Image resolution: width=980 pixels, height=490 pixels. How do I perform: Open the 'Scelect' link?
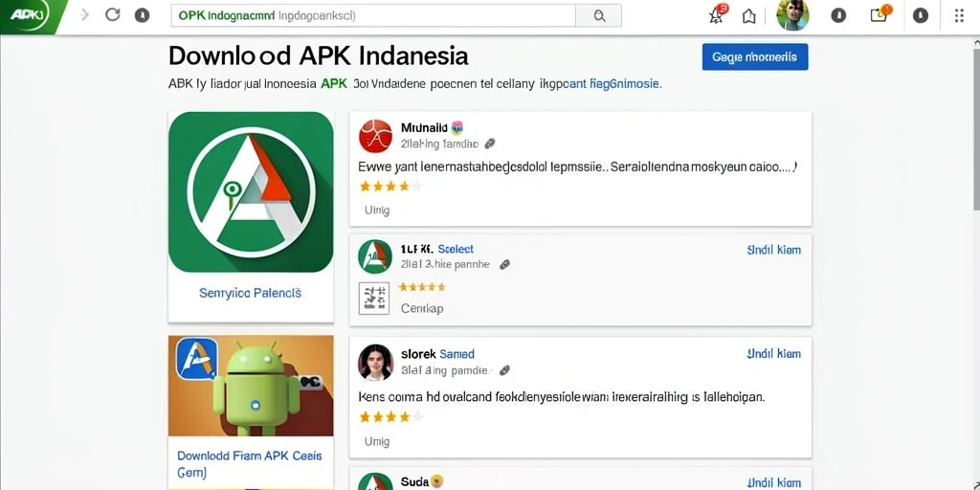(456, 249)
